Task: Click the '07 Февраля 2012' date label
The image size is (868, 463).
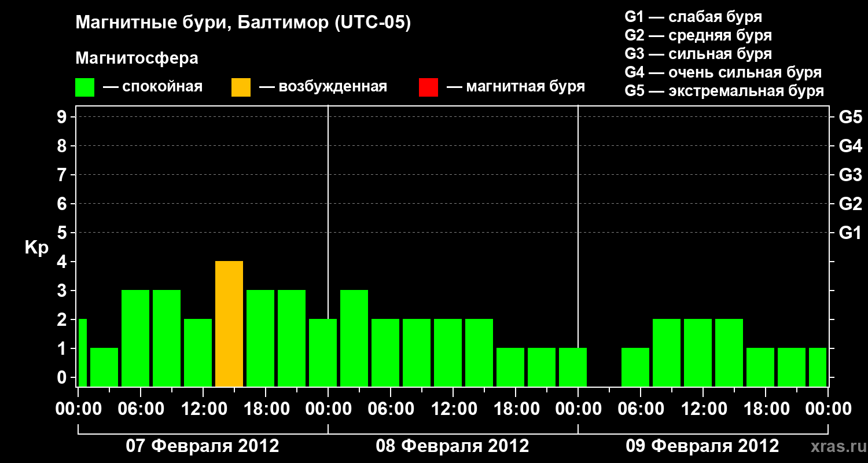Action: click(x=203, y=446)
